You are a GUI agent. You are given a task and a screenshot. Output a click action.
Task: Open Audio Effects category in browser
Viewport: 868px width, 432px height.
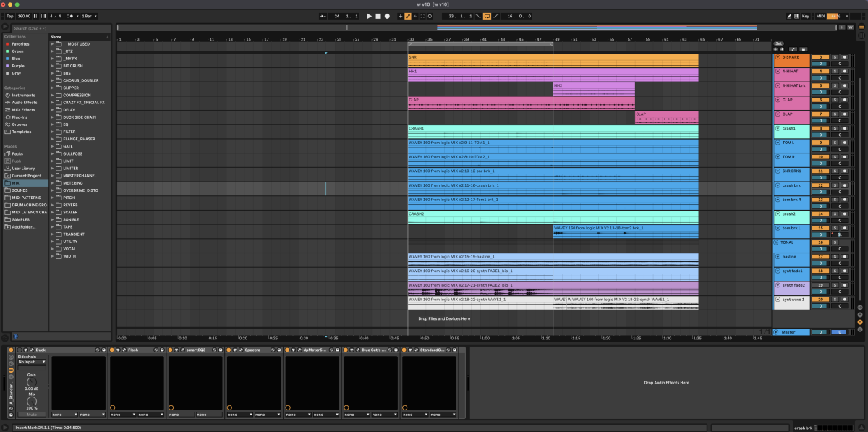25,102
